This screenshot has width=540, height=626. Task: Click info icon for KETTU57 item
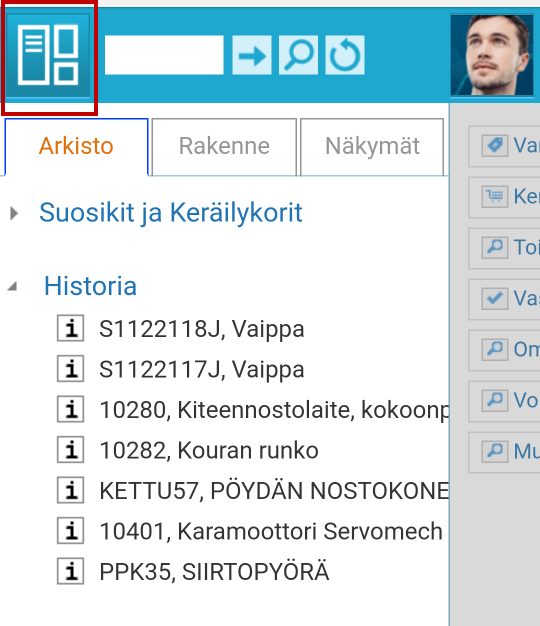[x=71, y=490]
